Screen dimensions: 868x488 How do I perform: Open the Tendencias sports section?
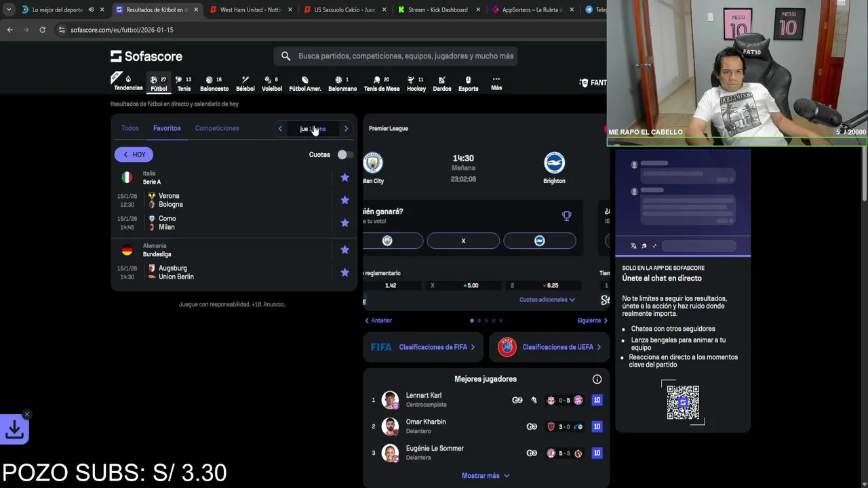coord(128,83)
